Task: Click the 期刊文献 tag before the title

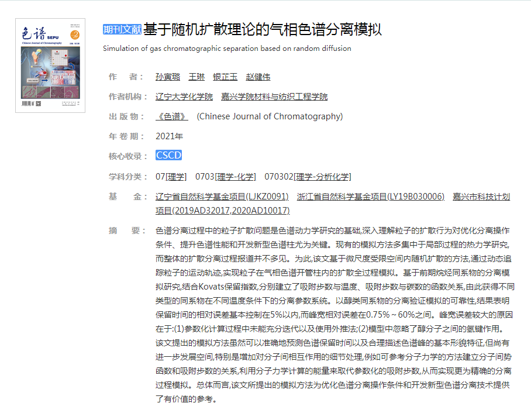Action: tap(122, 29)
